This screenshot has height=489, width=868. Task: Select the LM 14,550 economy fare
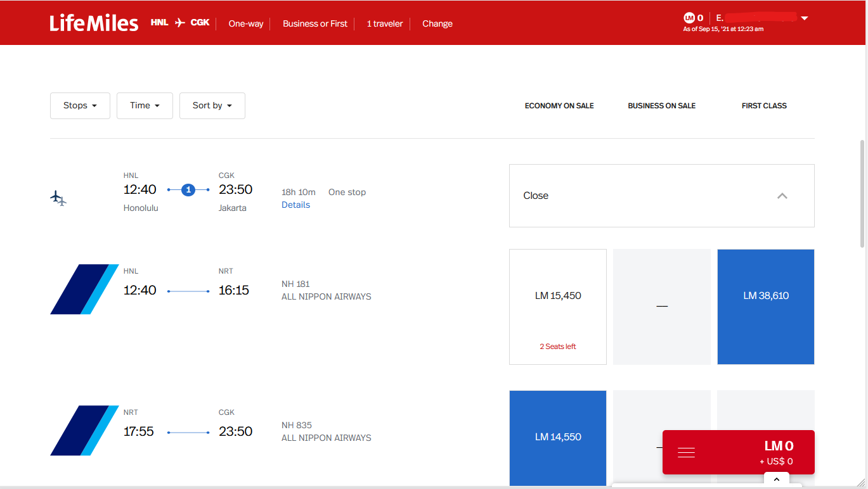point(558,438)
